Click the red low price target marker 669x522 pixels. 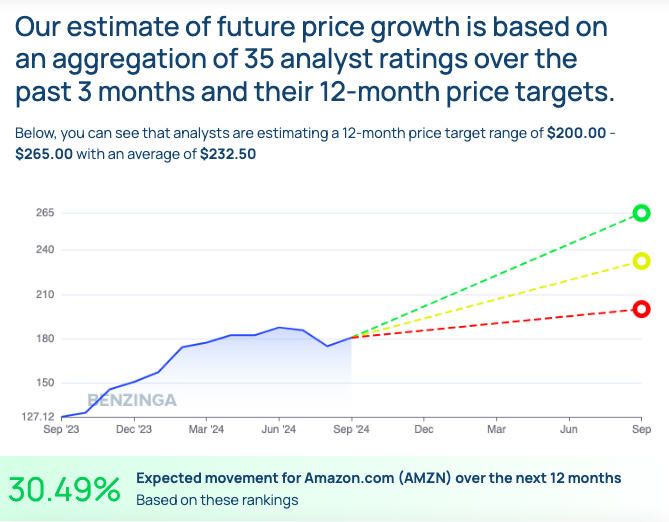point(642,309)
